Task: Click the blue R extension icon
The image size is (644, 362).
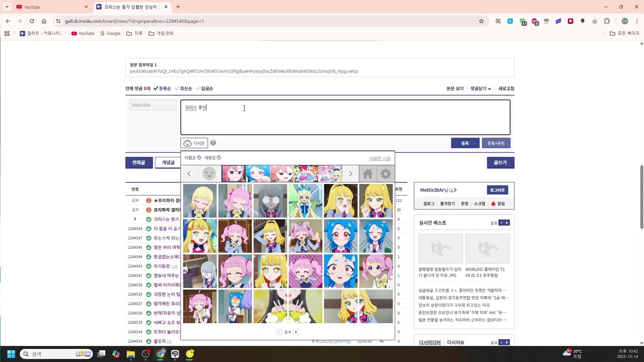Action: pyautogui.click(x=510, y=21)
